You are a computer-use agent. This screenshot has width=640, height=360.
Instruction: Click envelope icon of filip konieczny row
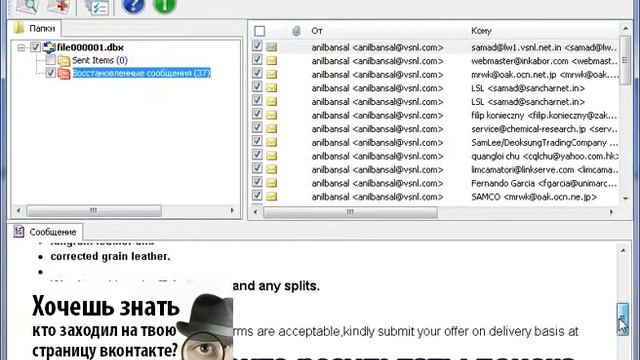(271, 115)
